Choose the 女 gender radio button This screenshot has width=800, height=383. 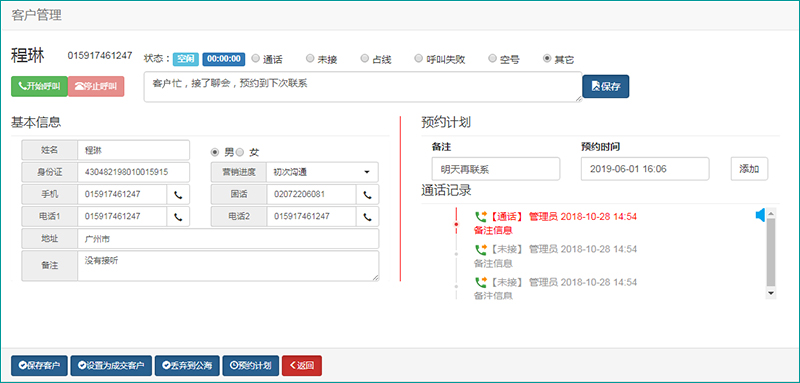[241, 152]
